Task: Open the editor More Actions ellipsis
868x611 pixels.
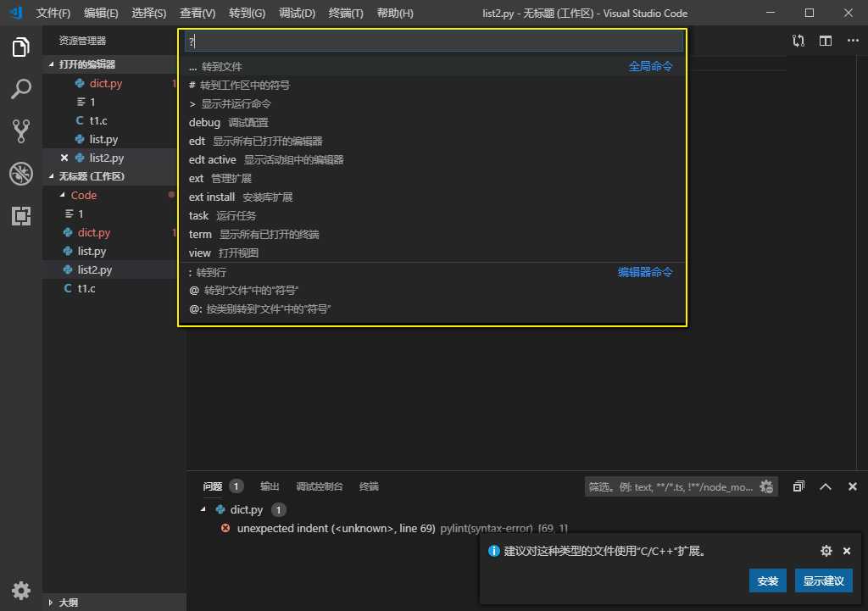Action: pyautogui.click(x=853, y=41)
